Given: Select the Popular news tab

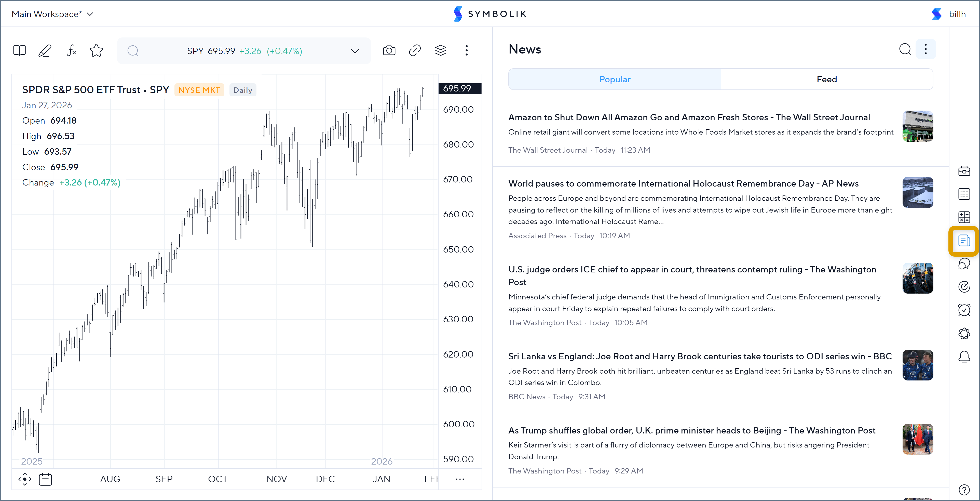Looking at the screenshot, I should tap(614, 79).
